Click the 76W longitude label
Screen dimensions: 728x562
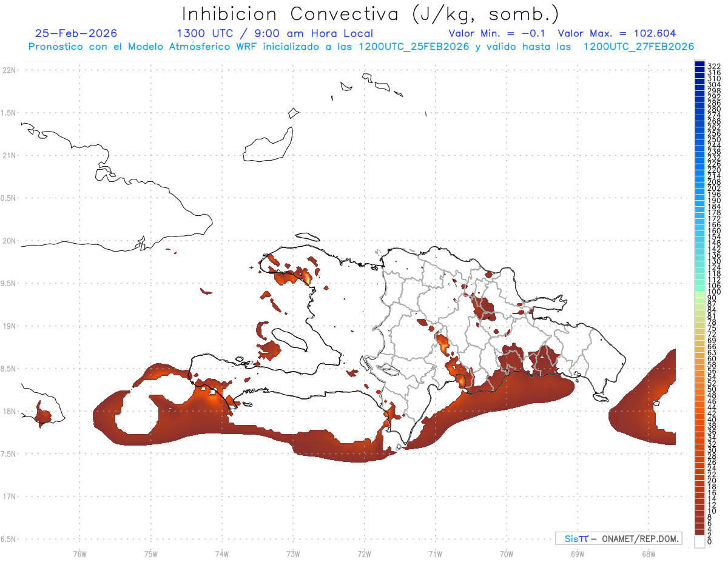(79, 553)
